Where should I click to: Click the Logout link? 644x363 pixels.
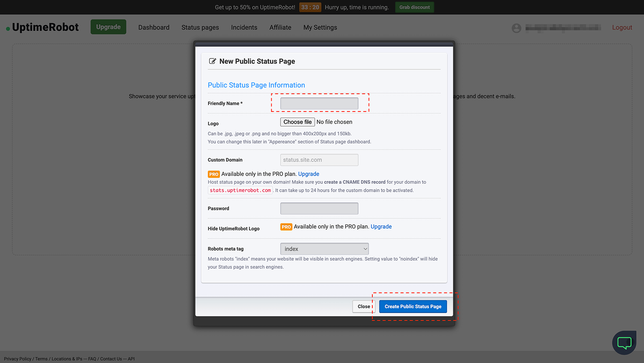pos(622,27)
